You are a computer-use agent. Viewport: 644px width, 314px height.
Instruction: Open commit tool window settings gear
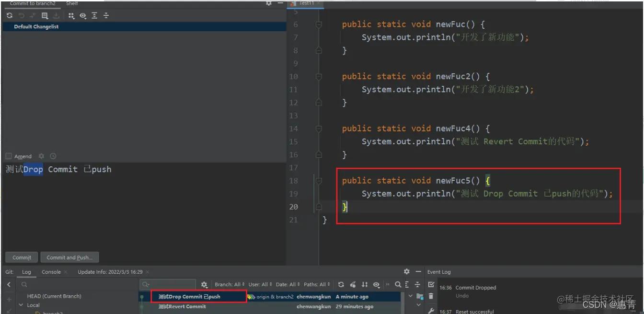coord(269,3)
